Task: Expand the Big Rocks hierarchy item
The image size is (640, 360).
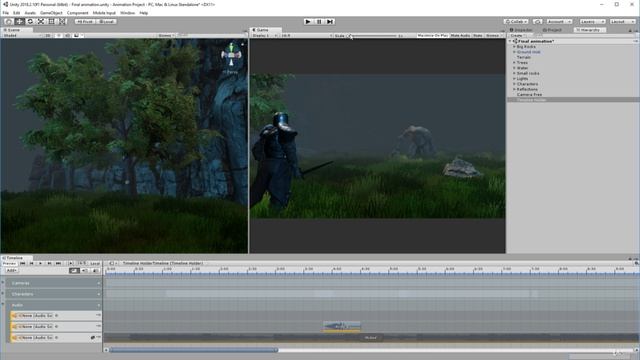Action: coord(514,47)
